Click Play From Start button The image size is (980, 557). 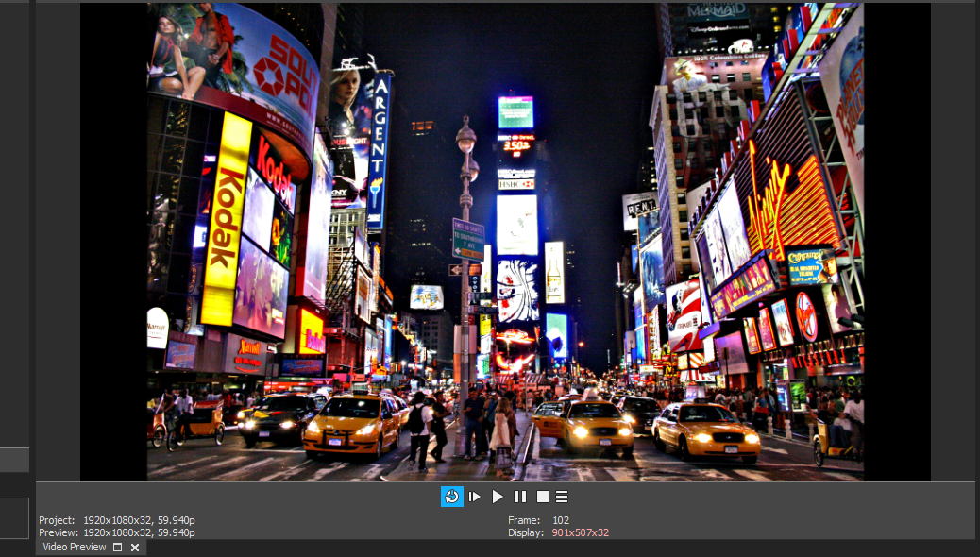click(474, 497)
